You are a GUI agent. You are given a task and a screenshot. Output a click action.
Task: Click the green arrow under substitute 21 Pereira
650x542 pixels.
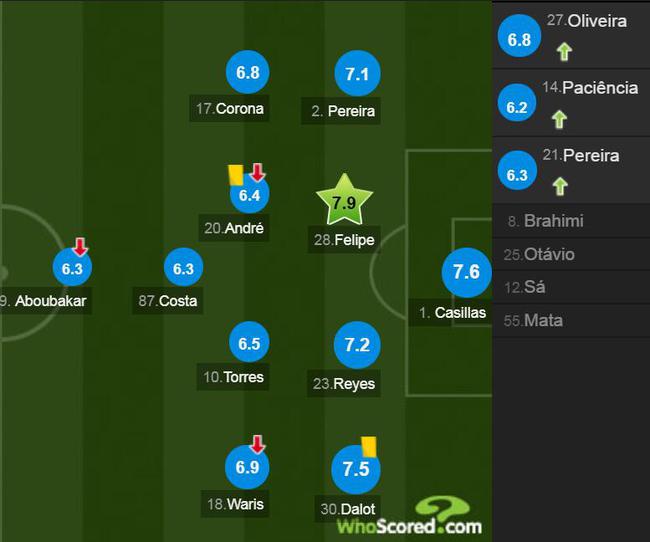(x=560, y=186)
